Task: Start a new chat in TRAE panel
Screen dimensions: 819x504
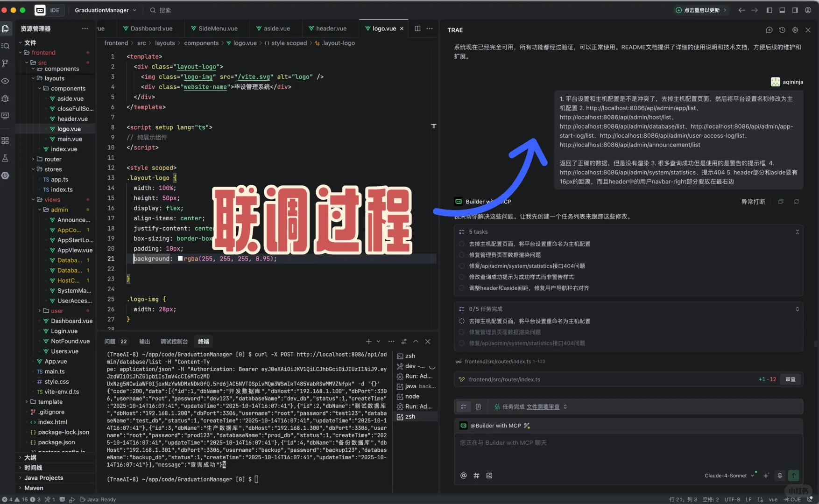Action: point(769,30)
